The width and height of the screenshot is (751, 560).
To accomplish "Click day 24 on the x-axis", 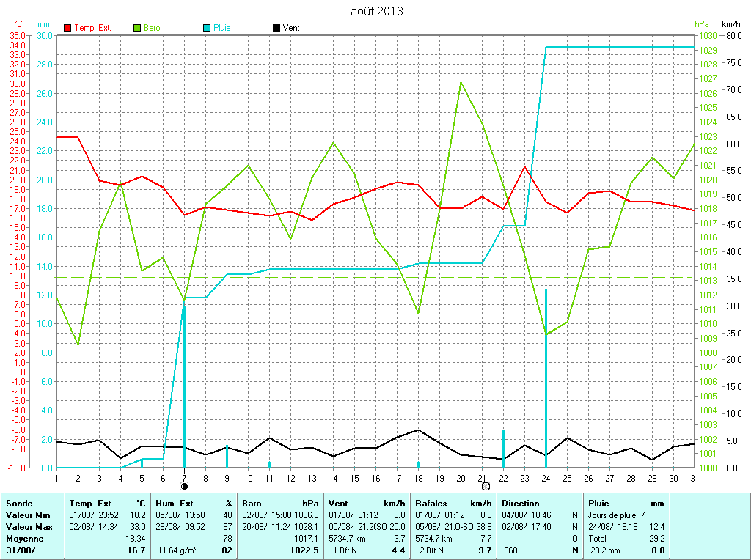I will point(546,478).
